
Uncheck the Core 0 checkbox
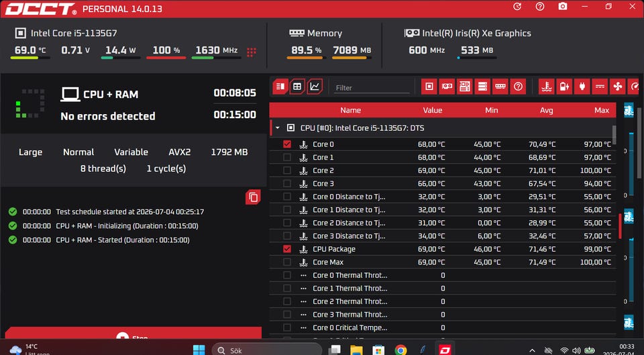[x=287, y=144]
